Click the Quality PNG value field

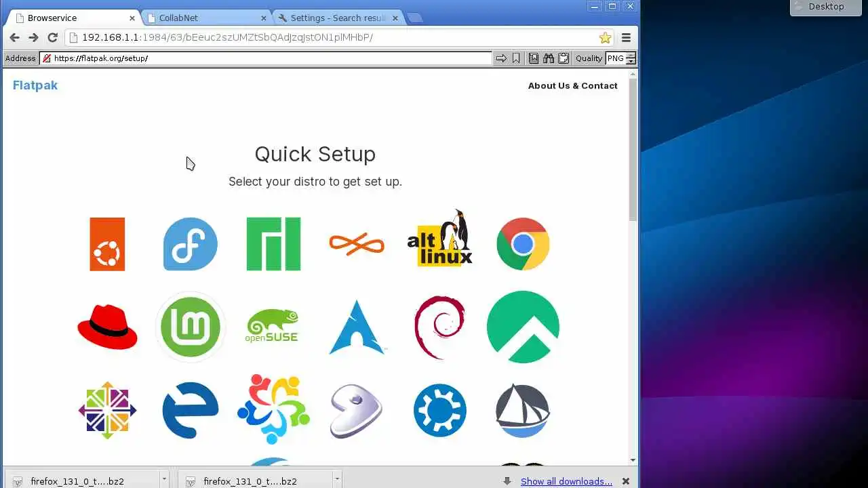pyautogui.click(x=616, y=58)
